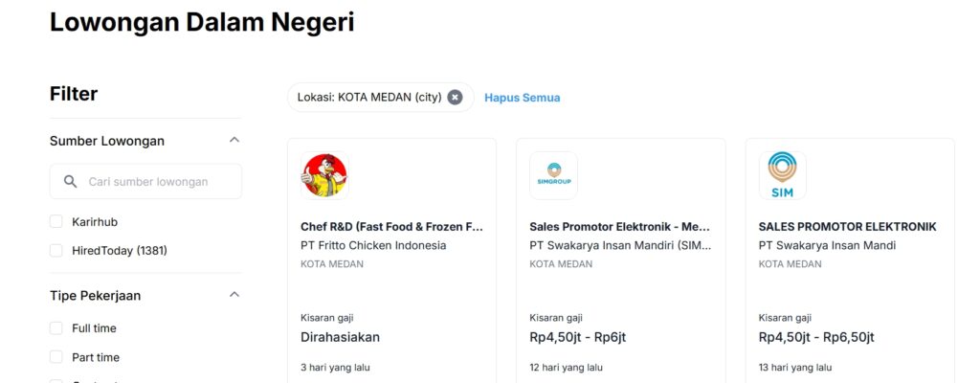Remove the Lokasi KOTA MEDAN filter chip
This screenshot has height=383, width=980.
pos(455,98)
